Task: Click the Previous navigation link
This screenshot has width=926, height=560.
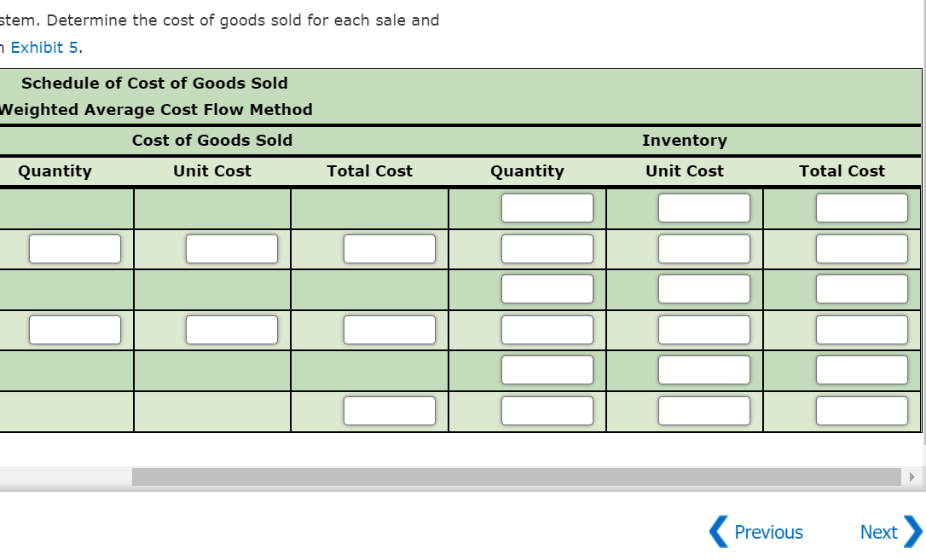Action: pos(768,532)
